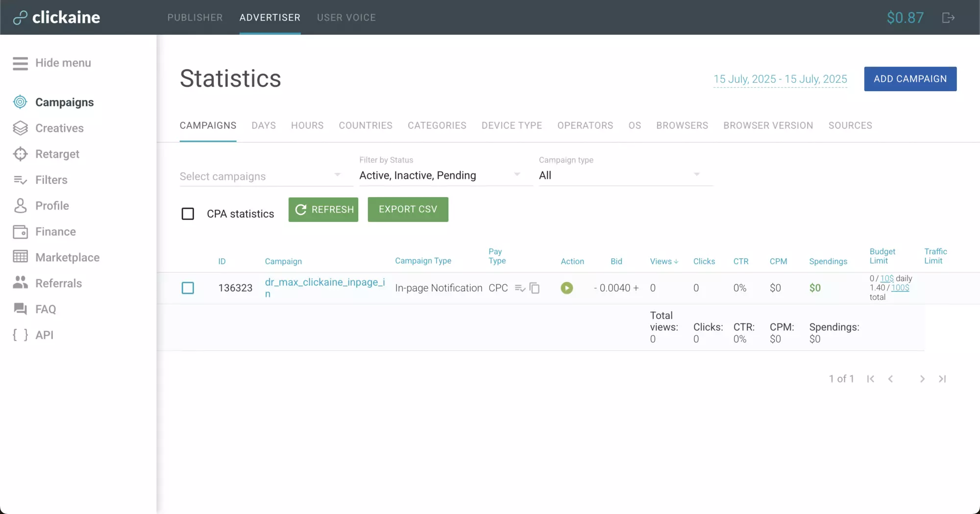Viewport: 980px width, 514px height.
Task: Open Retarget via its crosshair icon
Action: (x=20, y=154)
